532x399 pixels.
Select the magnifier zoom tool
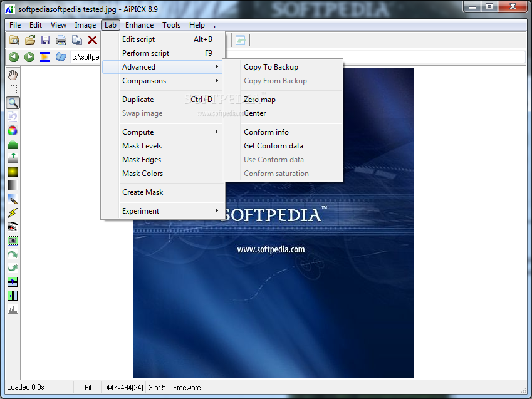[13, 103]
